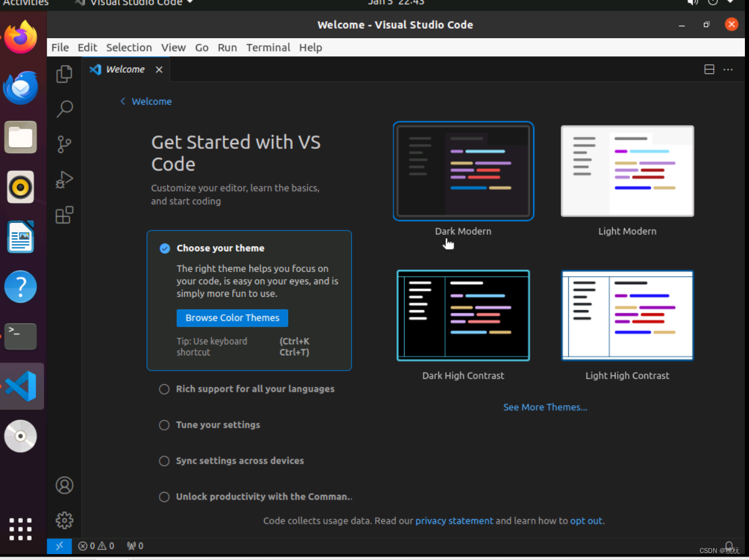Select 'Sync settings across devices' step
Viewport: 749px width, 560px height.
point(164,461)
